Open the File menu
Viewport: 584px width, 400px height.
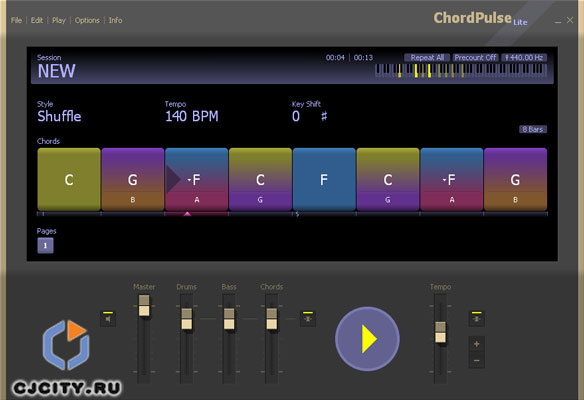coord(16,20)
